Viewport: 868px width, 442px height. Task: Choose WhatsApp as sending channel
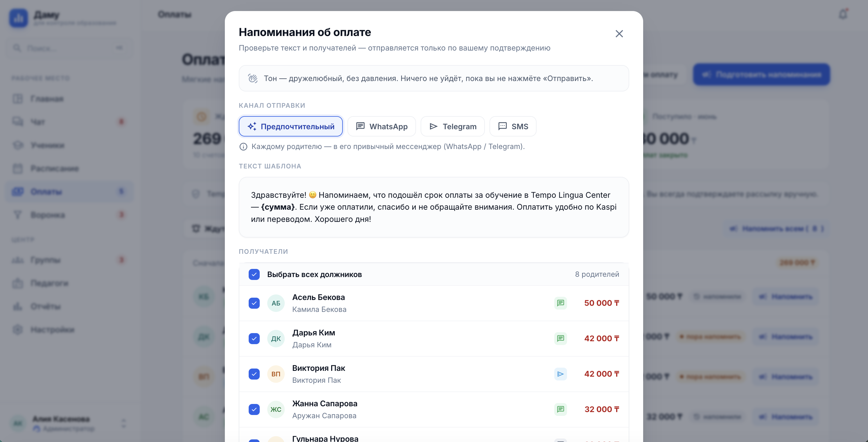click(x=382, y=126)
